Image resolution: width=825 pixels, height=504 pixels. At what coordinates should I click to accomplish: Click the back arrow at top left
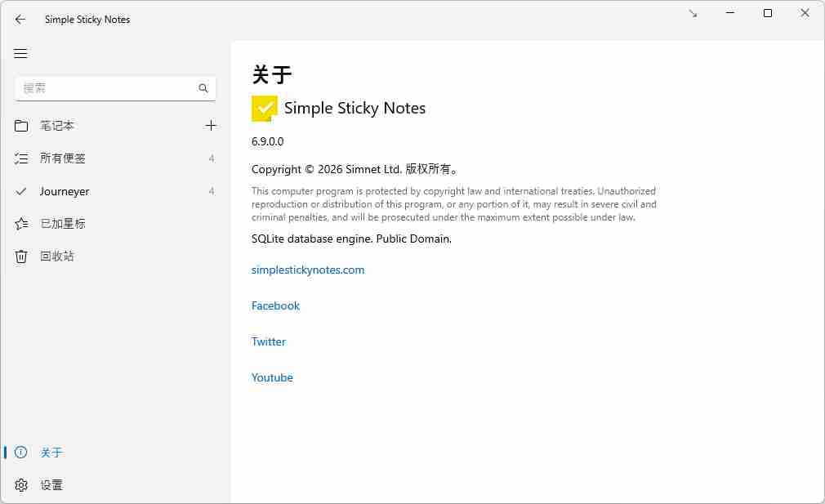point(20,19)
